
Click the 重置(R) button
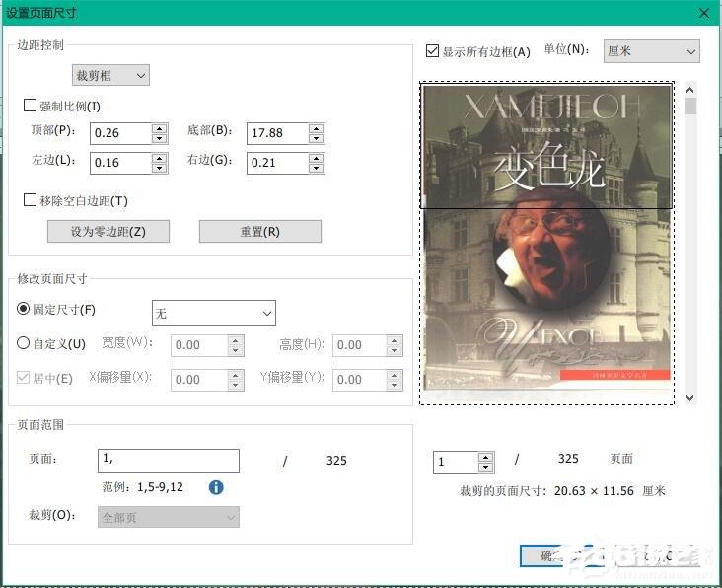[x=260, y=231]
